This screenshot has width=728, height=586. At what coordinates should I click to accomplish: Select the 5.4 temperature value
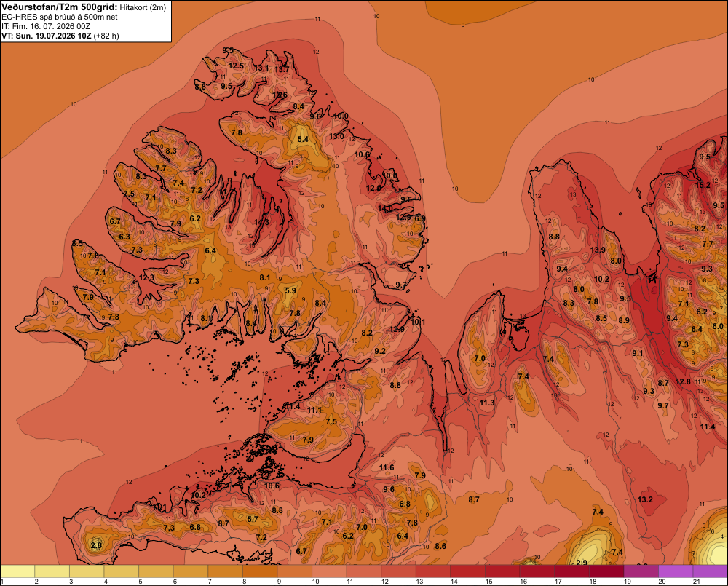303,139
